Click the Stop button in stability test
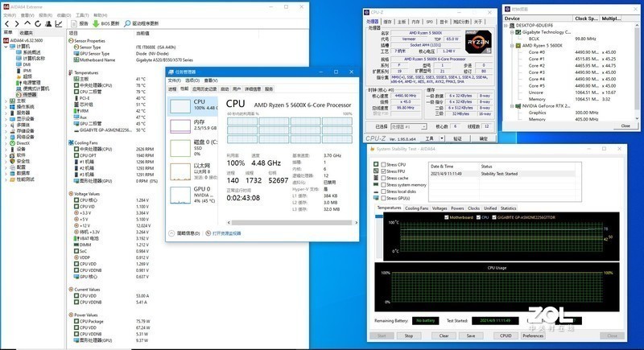The height and width of the screenshot is (350, 644). (408, 336)
